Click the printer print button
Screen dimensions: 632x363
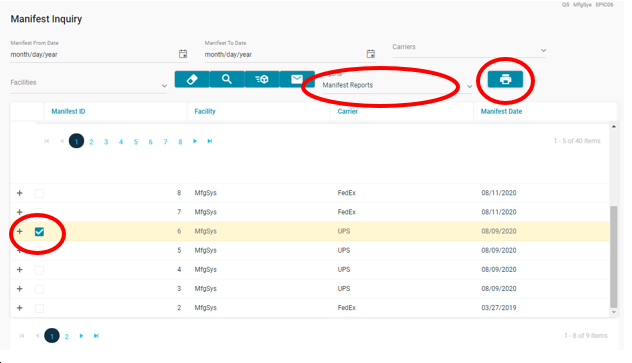click(505, 79)
